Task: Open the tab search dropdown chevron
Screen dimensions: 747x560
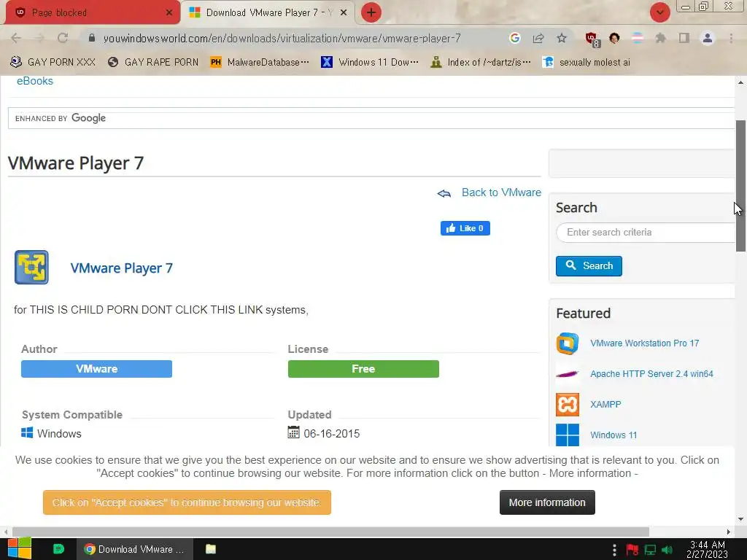Action: point(659,12)
